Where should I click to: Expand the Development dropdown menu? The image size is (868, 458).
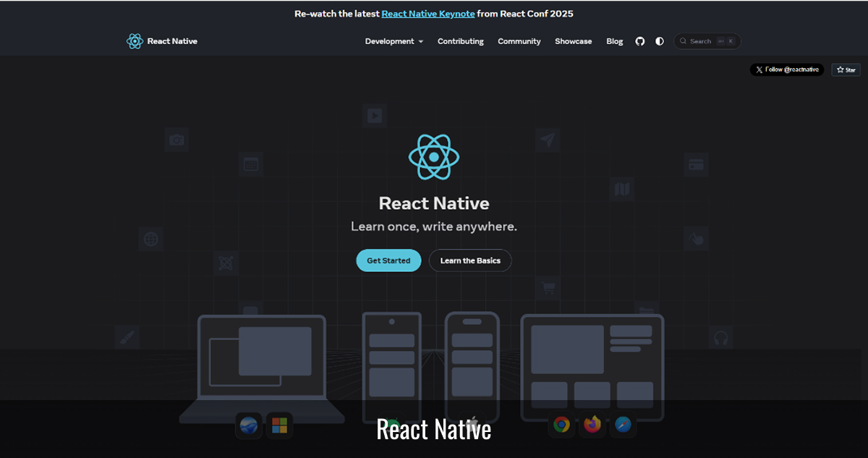click(x=394, y=41)
